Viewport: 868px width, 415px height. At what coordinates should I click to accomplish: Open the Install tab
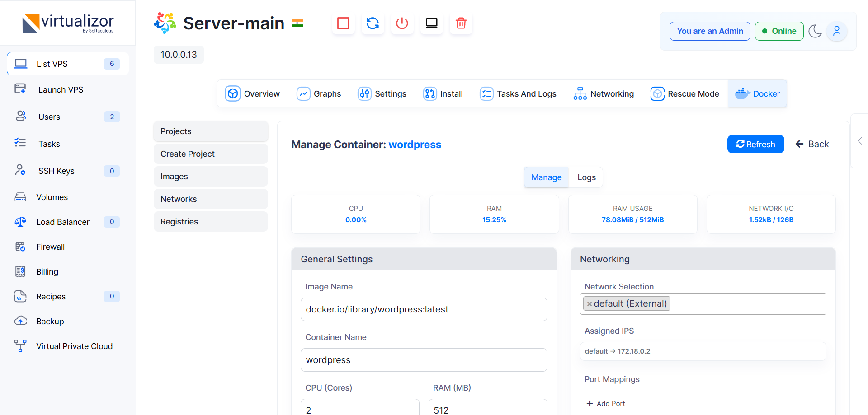[443, 93]
